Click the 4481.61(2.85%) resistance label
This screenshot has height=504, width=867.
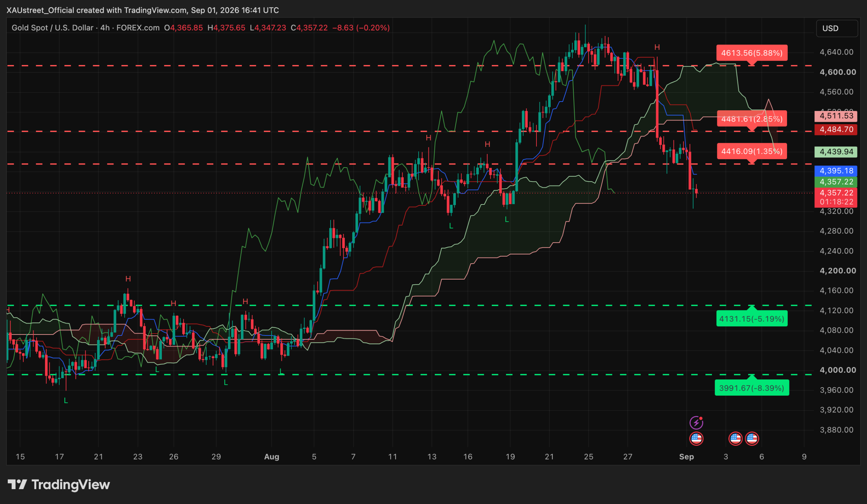752,119
